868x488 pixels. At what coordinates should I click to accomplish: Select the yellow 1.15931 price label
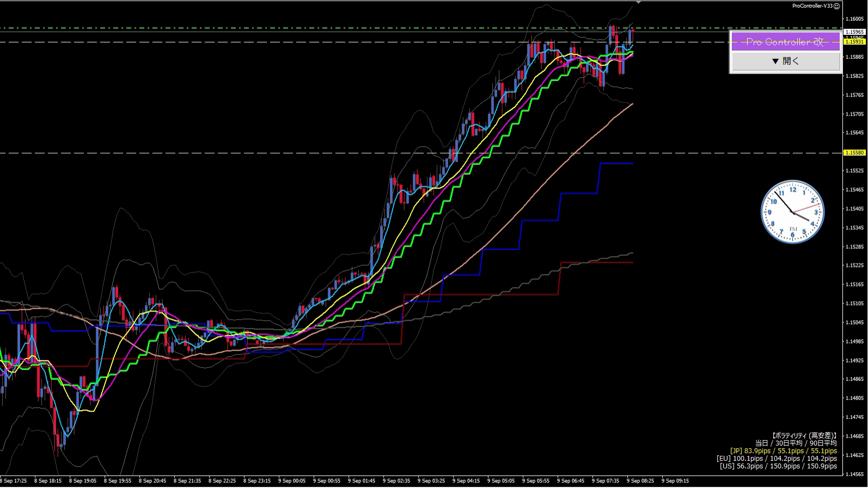854,41
